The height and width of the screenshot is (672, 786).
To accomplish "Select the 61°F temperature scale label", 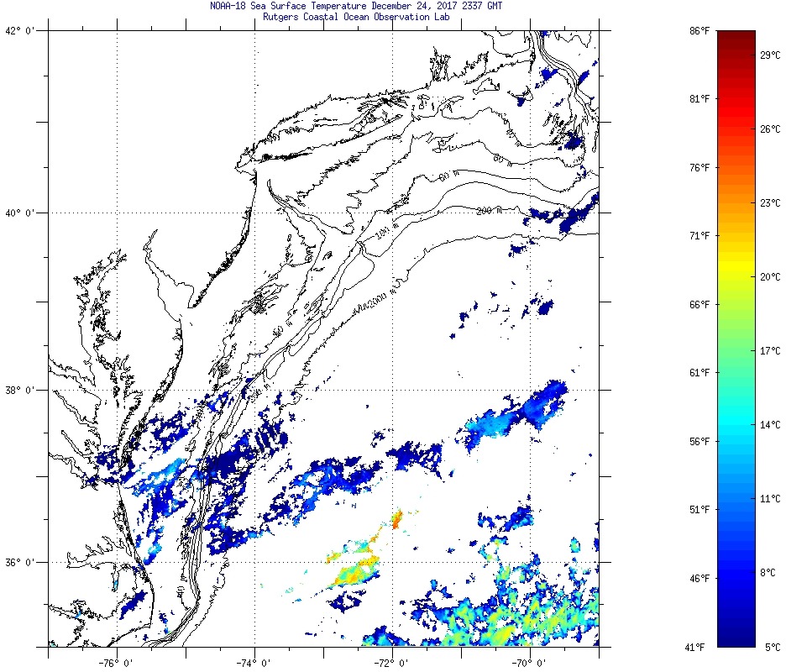I will (x=700, y=373).
